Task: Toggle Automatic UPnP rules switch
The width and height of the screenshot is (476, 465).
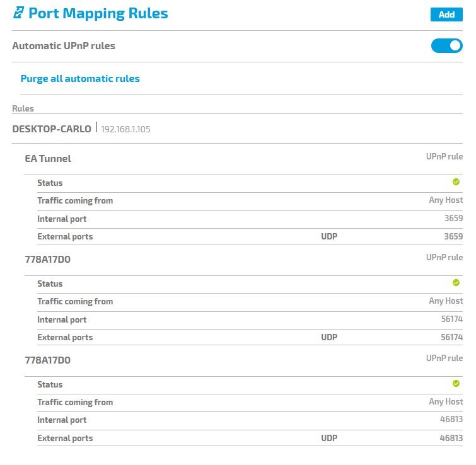Action: (x=446, y=46)
